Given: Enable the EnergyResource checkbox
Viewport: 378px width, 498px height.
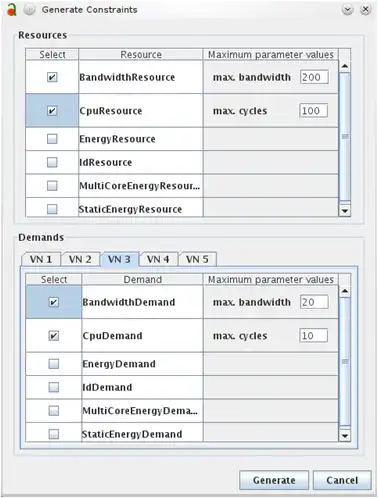Looking at the screenshot, I should tap(52, 139).
